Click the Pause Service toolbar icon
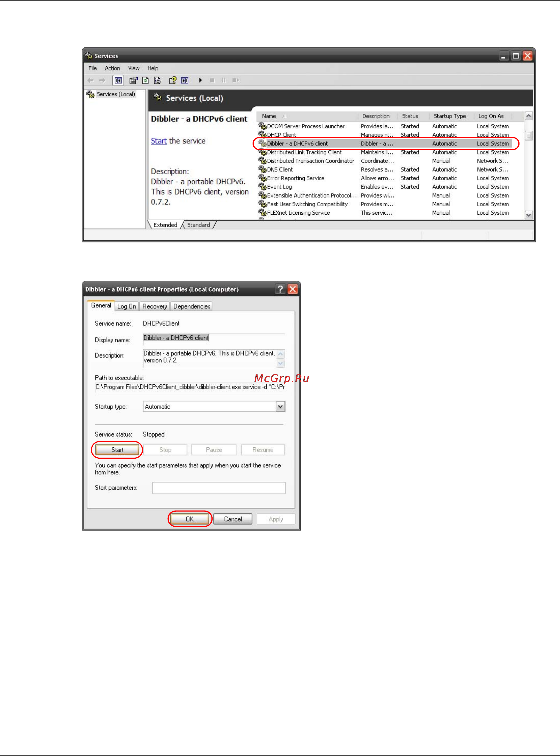 pos(224,80)
